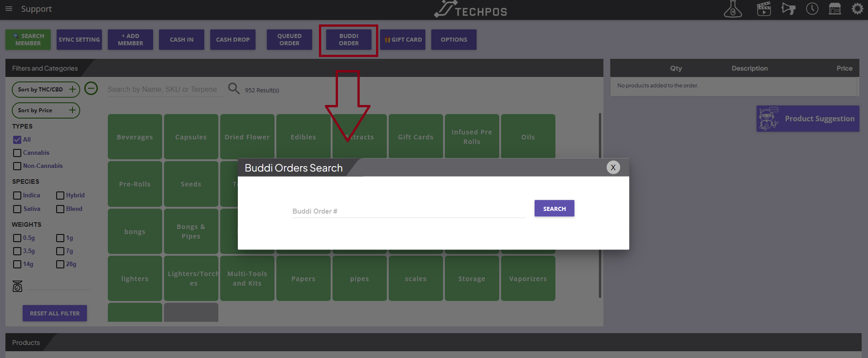Screen dimensions: 868x358
Task: Click the Search button in Buddi dialog
Action: pyautogui.click(x=555, y=209)
